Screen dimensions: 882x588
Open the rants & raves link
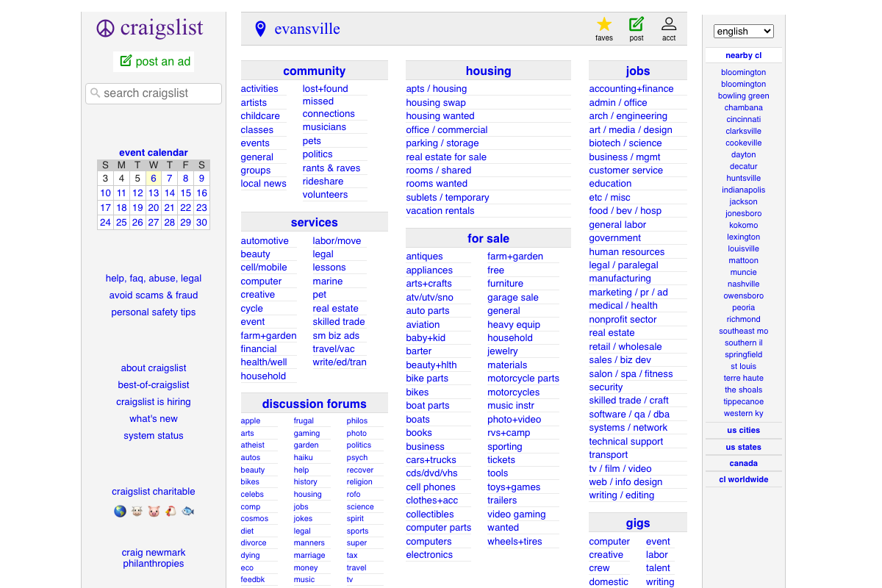click(331, 168)
